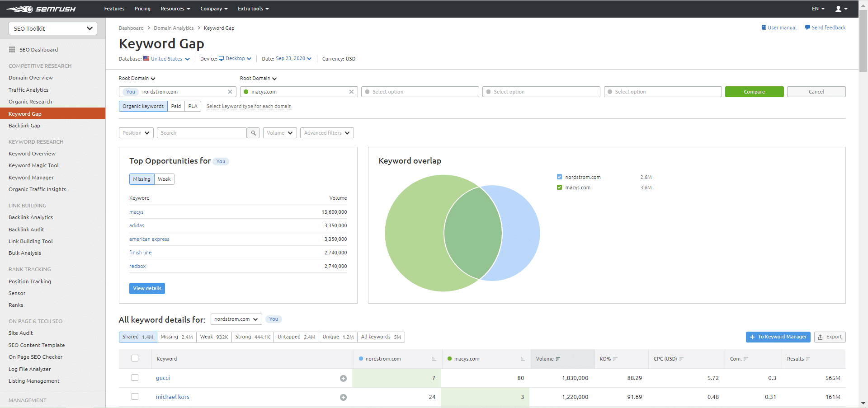
Task: Open the Position filter dropdown
Action: pos(136,133)
